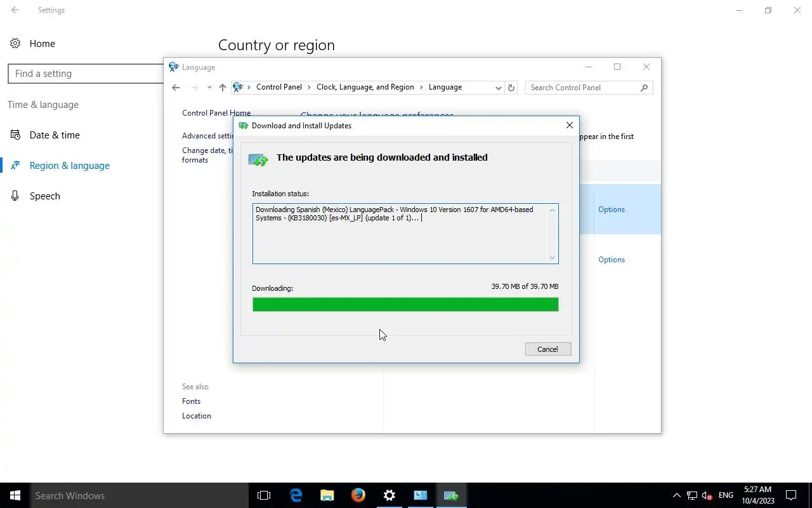812x508 pixels.
Task: Select Region & language settings
Action: [x=70, y=166]
